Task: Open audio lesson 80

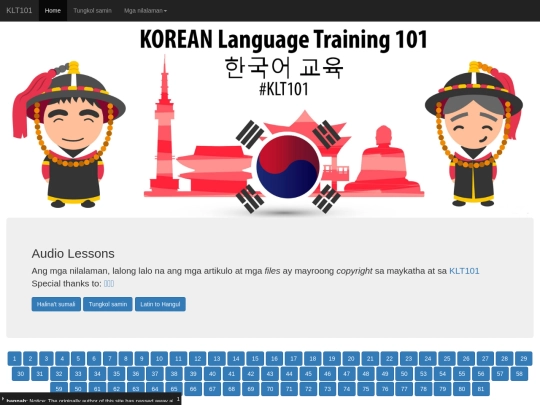Action: [x=462, y=389]
